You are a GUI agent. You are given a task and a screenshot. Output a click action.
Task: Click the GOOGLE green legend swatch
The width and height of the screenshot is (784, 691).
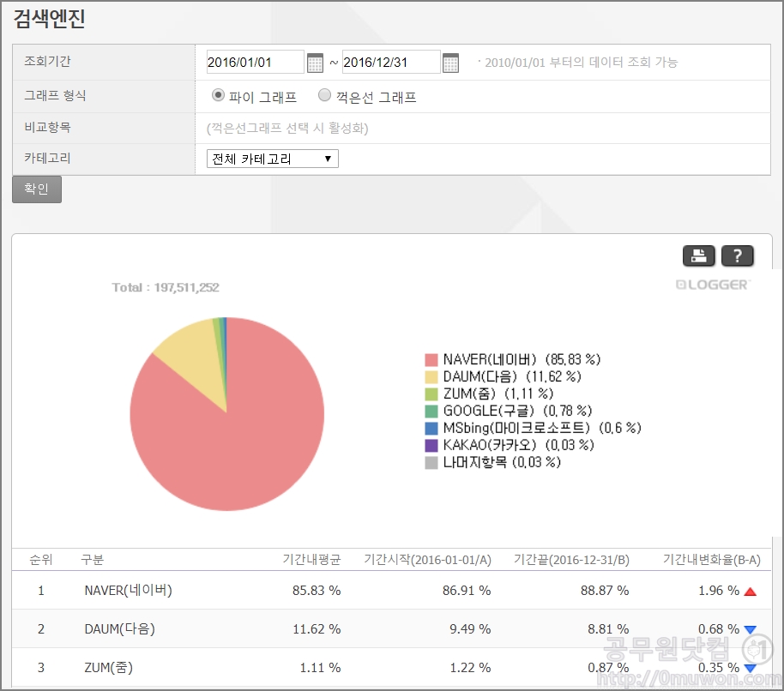(431, 412)
